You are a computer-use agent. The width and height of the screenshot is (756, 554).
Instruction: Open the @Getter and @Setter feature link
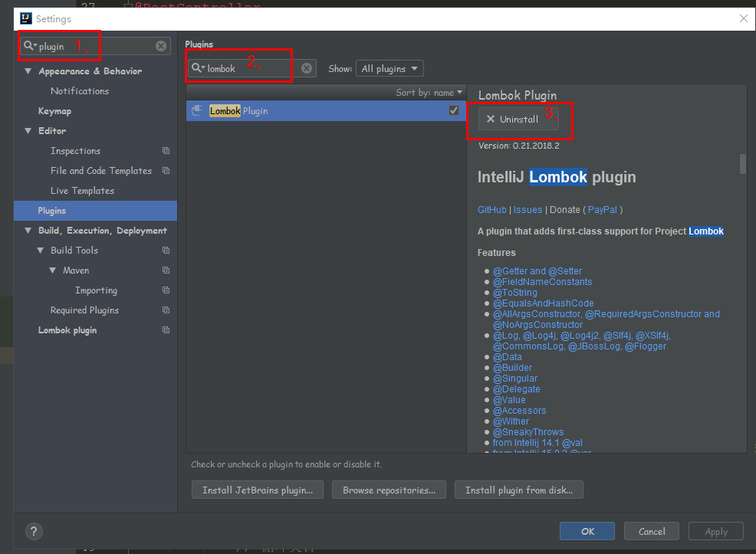click(x=537, y=271)
